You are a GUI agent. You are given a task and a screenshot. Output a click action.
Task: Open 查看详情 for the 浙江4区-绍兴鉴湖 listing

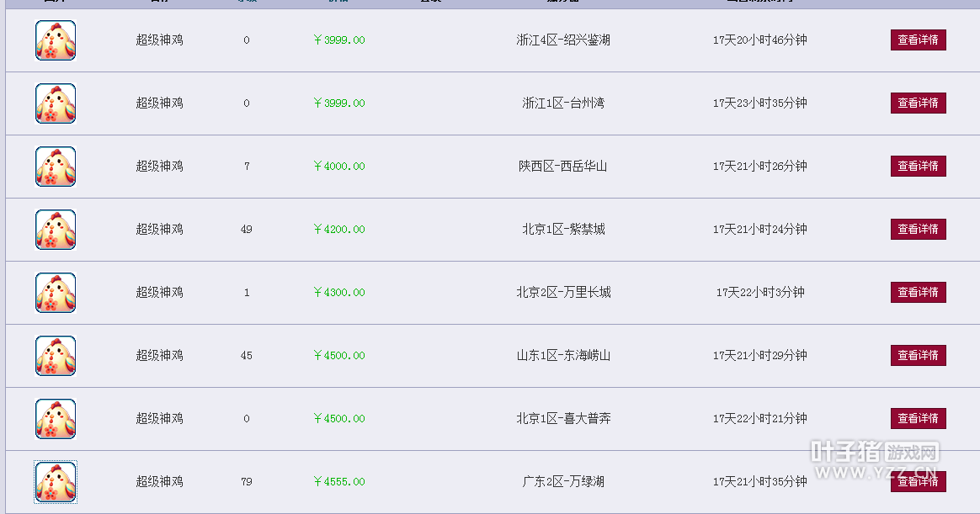coord(919,40)
